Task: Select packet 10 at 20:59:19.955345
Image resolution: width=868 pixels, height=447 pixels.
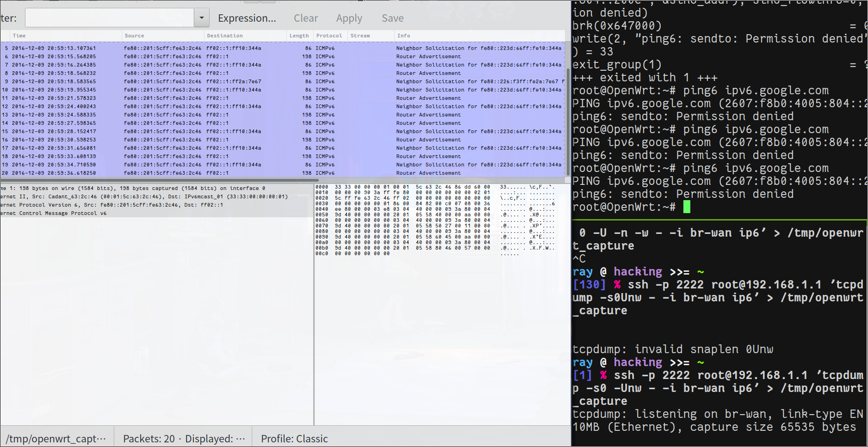Action: 282,90
